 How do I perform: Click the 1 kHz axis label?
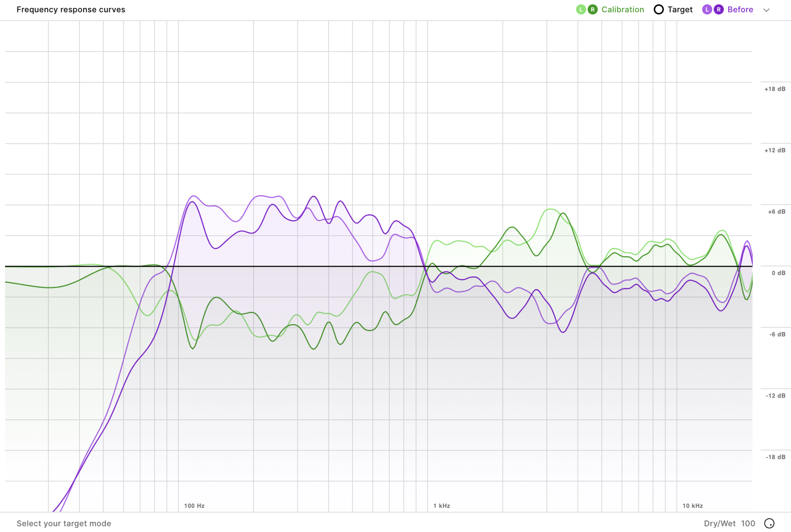pyautogui.click(x=441, y=506)
